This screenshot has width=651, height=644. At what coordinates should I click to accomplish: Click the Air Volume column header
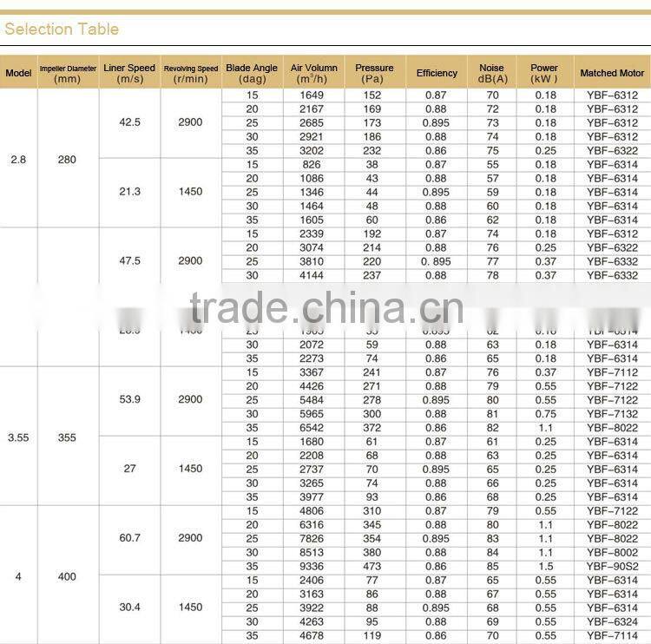(x=314, y=73)
